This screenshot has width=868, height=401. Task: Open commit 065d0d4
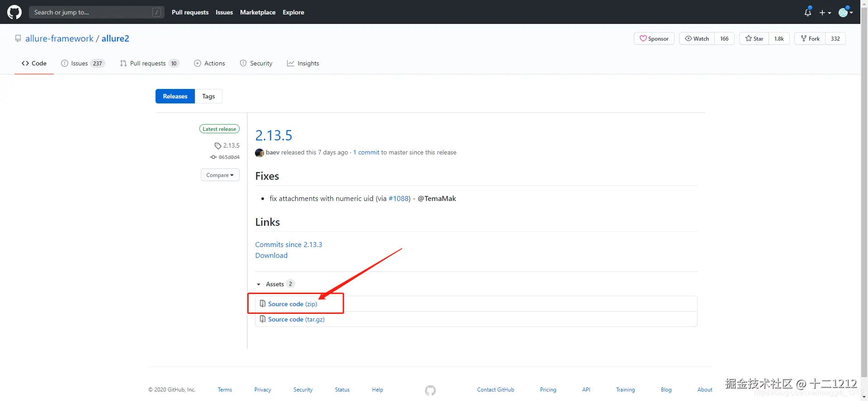coord(225,157)
